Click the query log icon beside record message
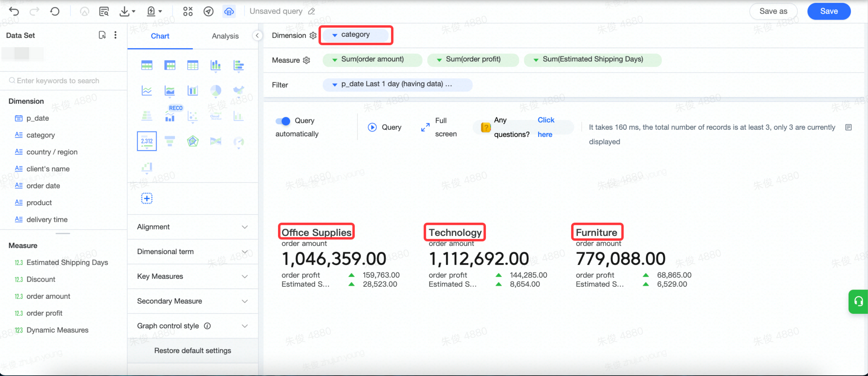The height and width of the screenshot is (376, 868). coord(848,127)
